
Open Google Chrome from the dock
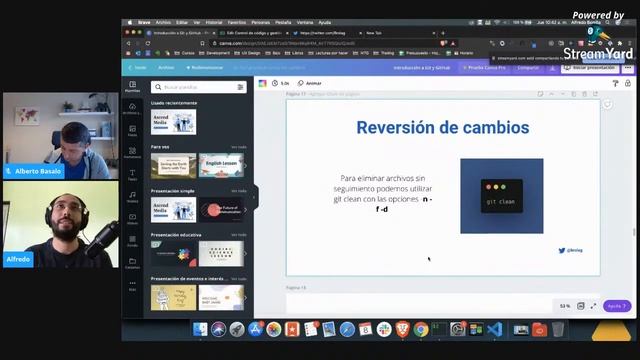click(421, 329)
